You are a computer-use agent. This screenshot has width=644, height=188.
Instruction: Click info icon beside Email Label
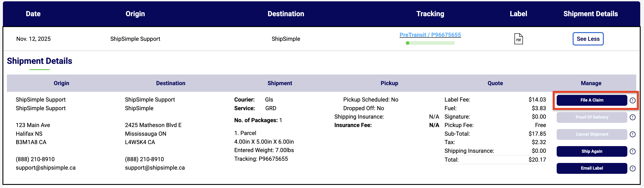pos(632,168)
